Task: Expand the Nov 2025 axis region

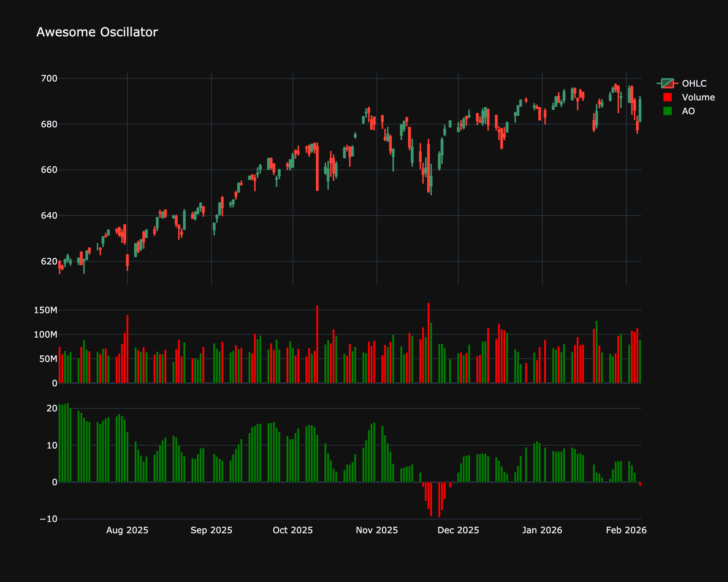Action: pos(377,530)
